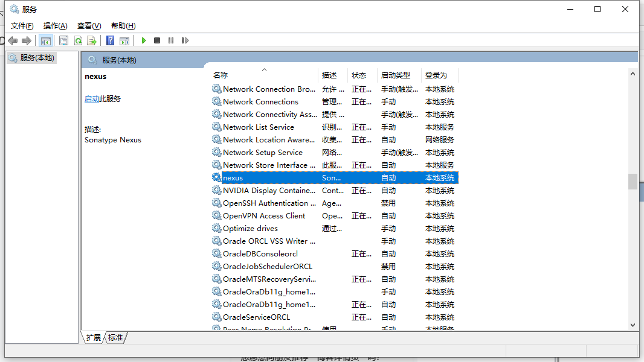Click the scrollbar down arrow
The height and width of the screenshot is (362, 644).
click(633, 325)
